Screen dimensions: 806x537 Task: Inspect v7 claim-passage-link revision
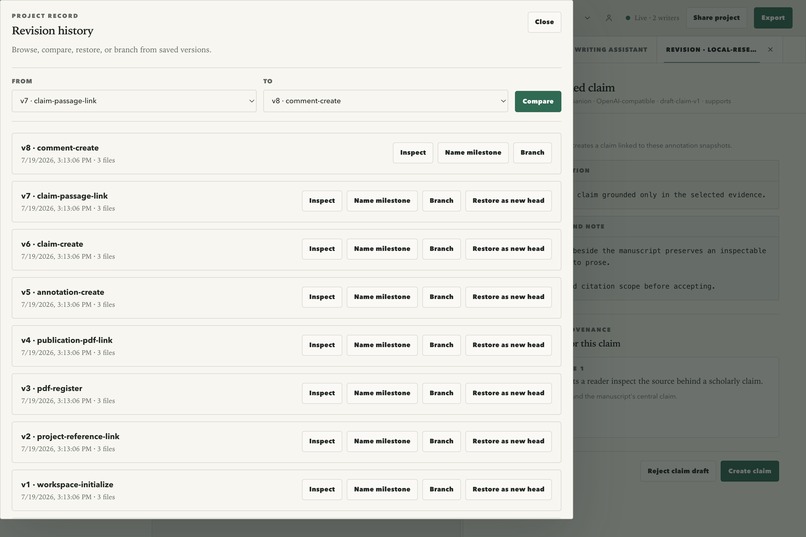(x=322, y=201)
